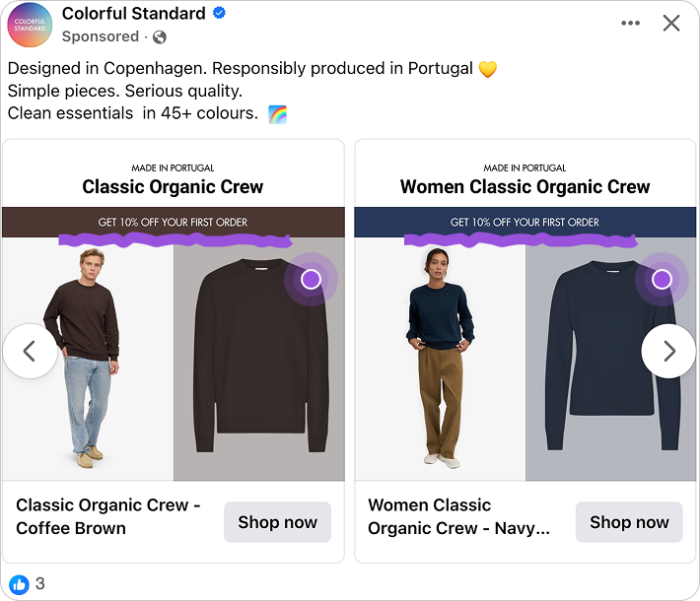
Task: Click the navy 10% off first order banner
Action: pos(525,222)
